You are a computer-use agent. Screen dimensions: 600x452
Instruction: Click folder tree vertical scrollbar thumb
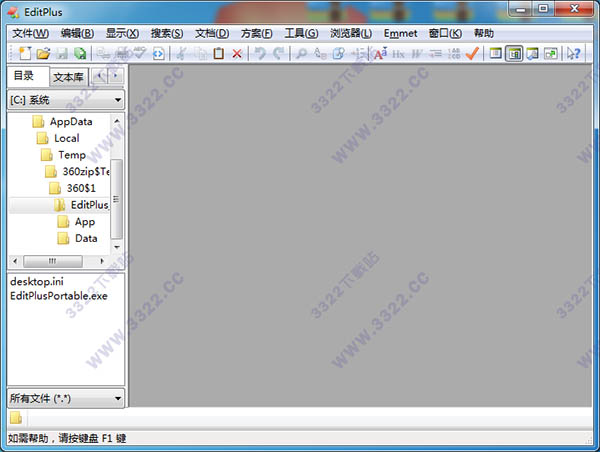[116, 199]
